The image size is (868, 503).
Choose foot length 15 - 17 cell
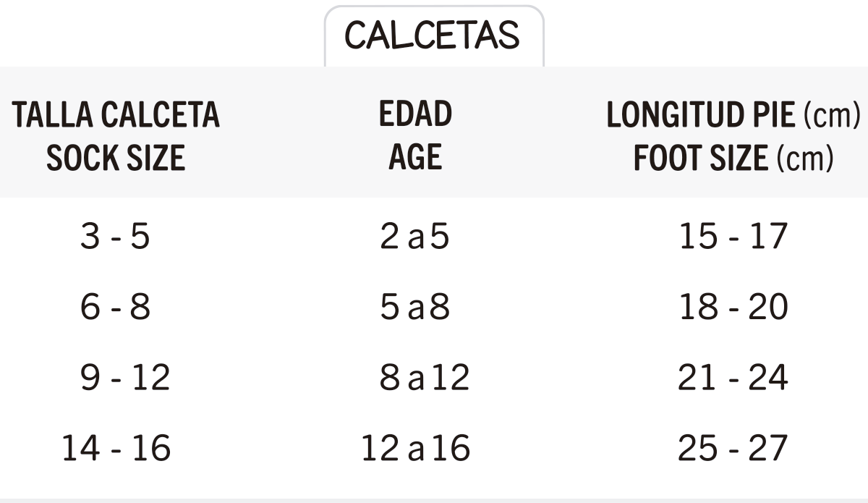click(x=733, y=237)
